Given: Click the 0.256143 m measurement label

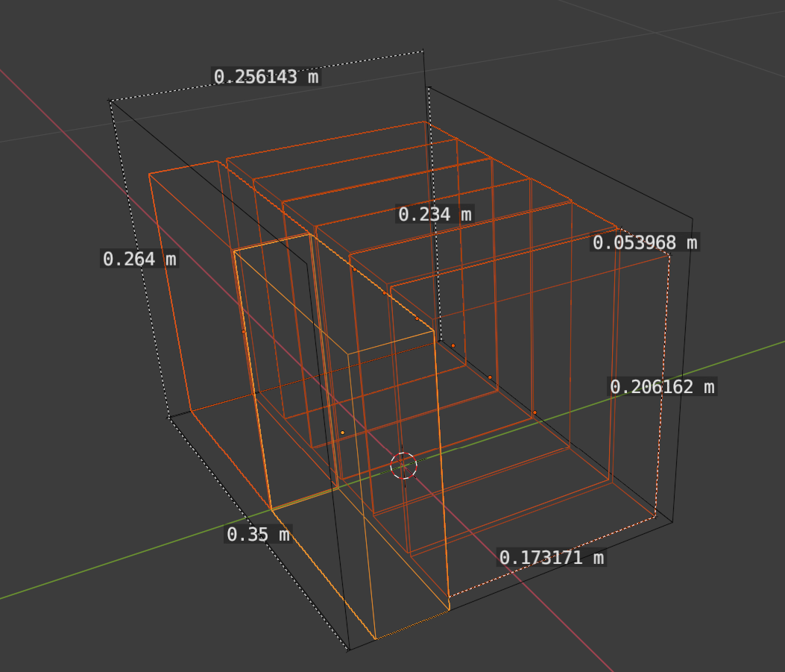Looking at the screenshot, I should coord(265,77).
